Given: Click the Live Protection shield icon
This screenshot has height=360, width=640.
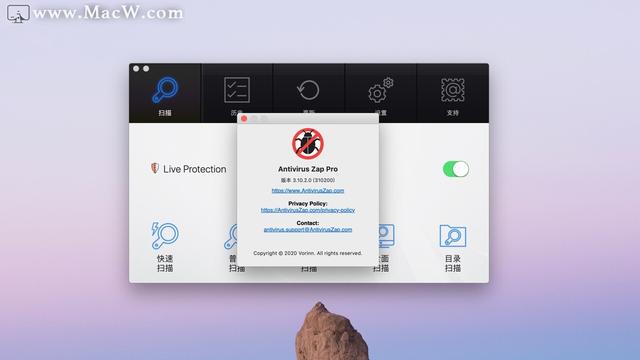Looking at the screenshot, I should [155, 168].
